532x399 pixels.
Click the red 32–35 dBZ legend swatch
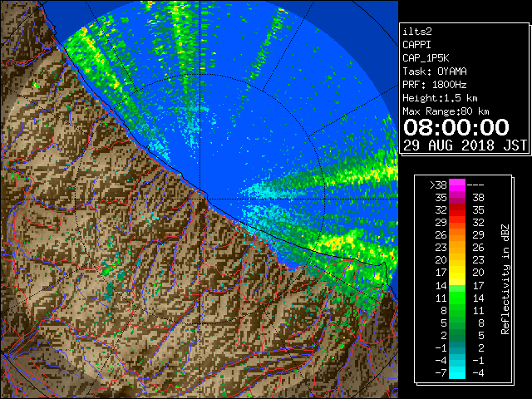(457, 210)
